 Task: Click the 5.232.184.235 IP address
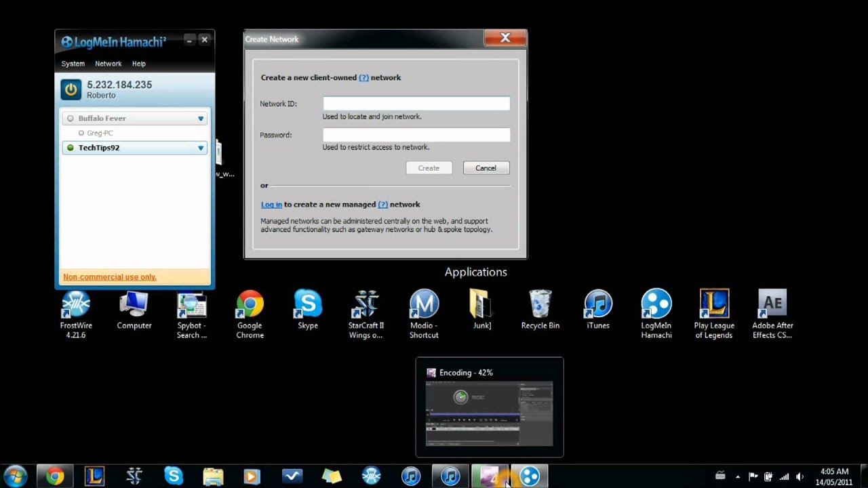[119, 85]
